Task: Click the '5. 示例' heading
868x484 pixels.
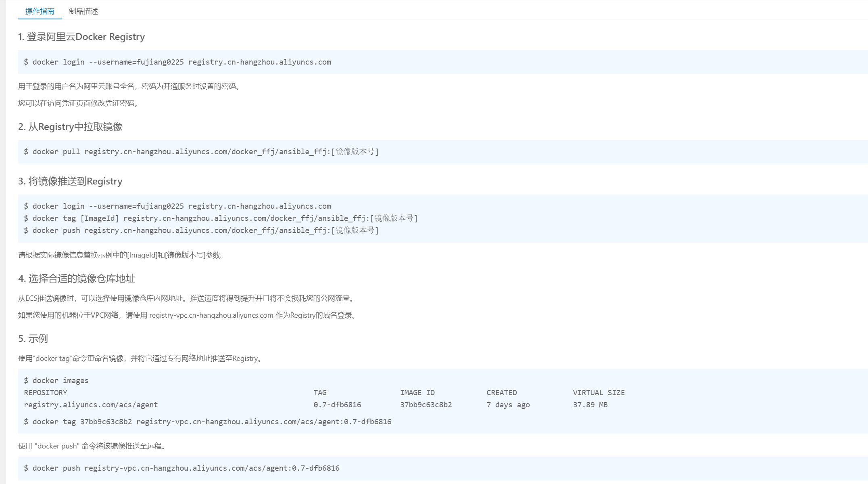Action: [x=33, y=339]
